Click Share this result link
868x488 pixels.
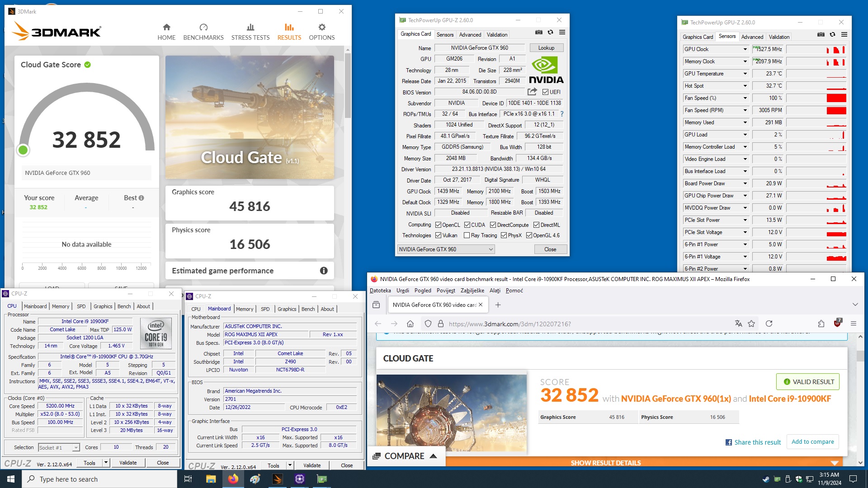753,442
